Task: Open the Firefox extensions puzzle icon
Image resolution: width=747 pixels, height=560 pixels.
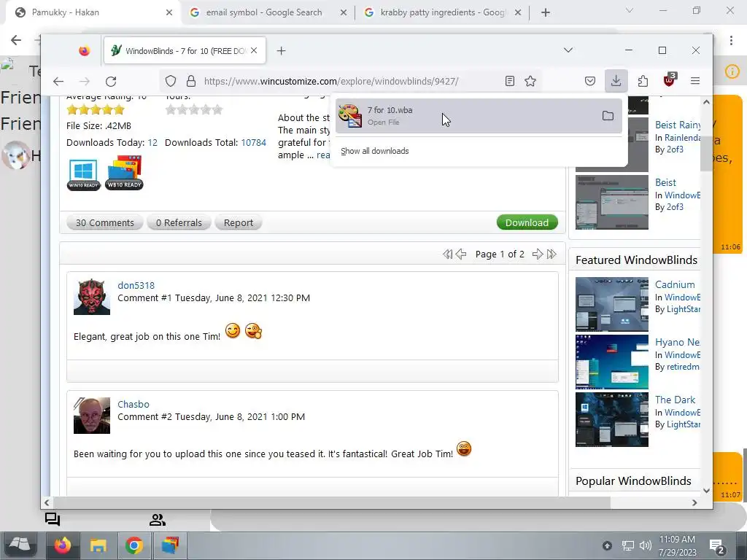Action: (x=643, y=82)
